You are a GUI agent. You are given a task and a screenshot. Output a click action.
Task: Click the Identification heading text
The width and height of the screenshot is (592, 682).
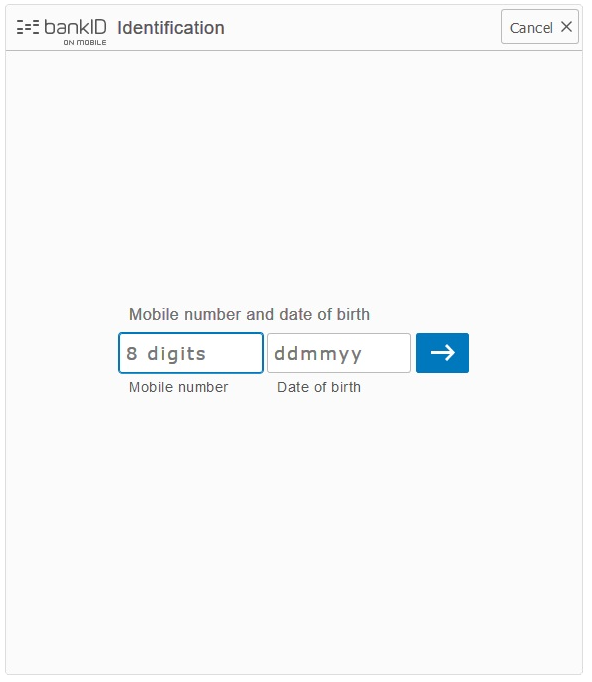171,28
